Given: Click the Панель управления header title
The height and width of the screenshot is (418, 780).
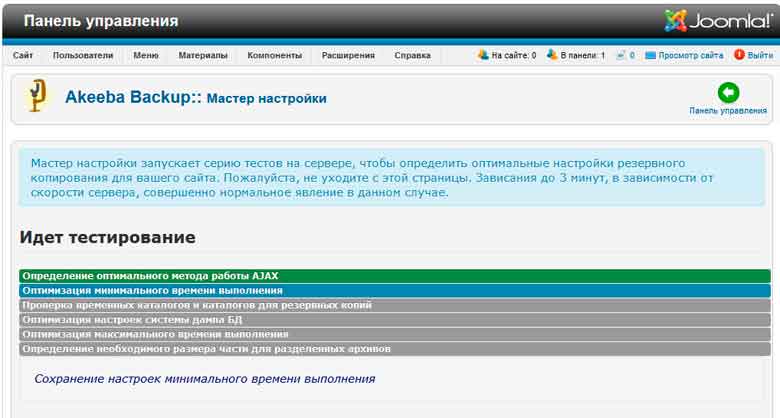Looking at the screenshot, I should coord(101,21).
